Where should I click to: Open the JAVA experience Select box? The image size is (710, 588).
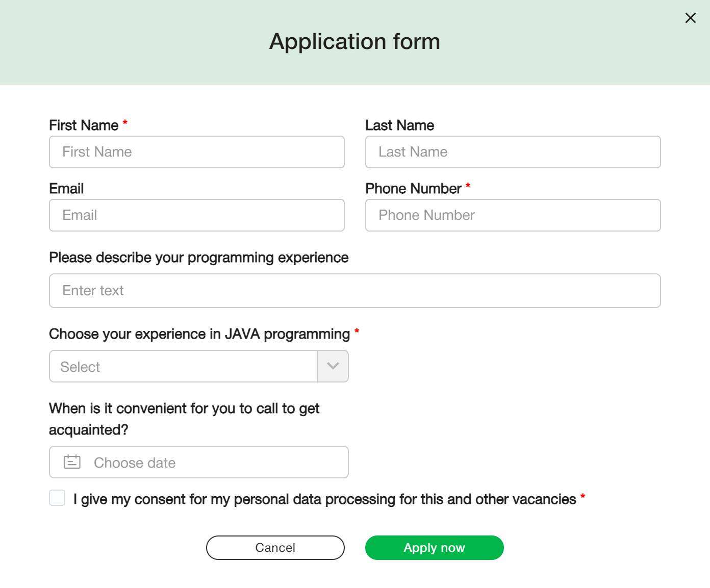pos(184,366)
